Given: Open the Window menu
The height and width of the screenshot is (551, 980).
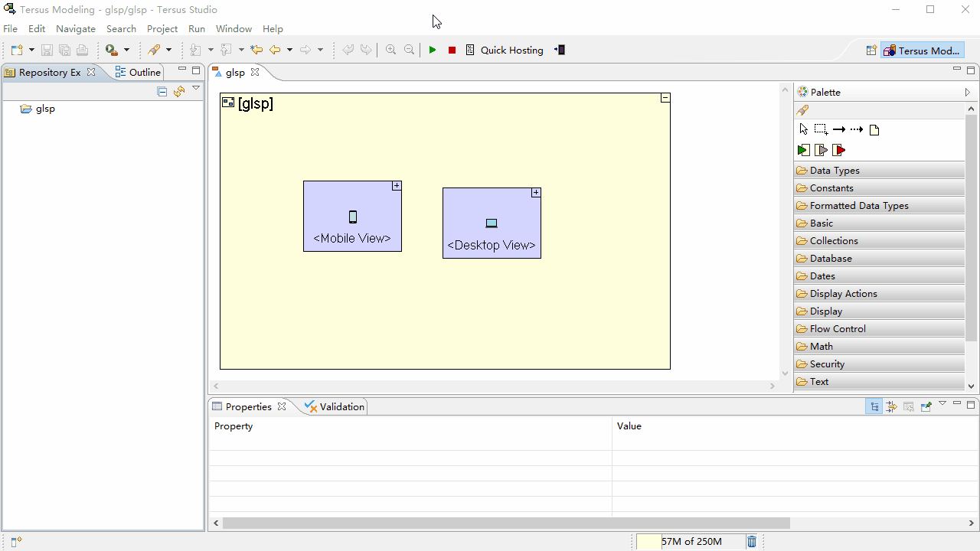Looking at the screenshot, I should pyautogui.click(x=234, y=28).
